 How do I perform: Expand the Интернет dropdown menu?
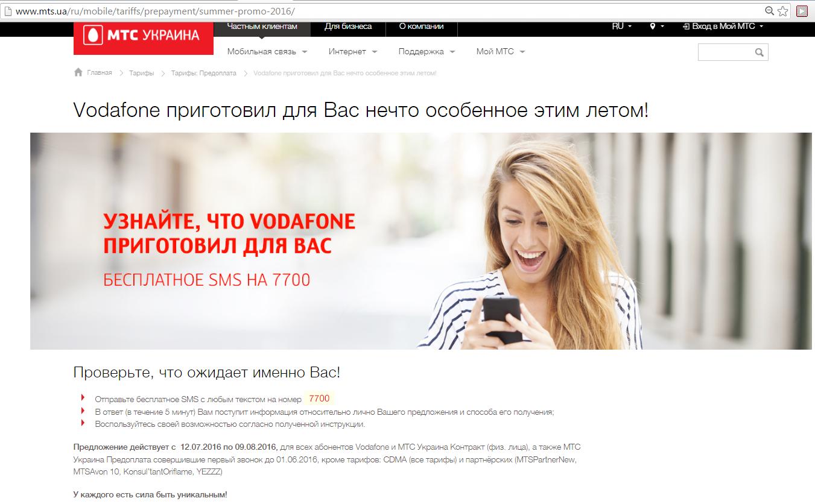point(352,52)
